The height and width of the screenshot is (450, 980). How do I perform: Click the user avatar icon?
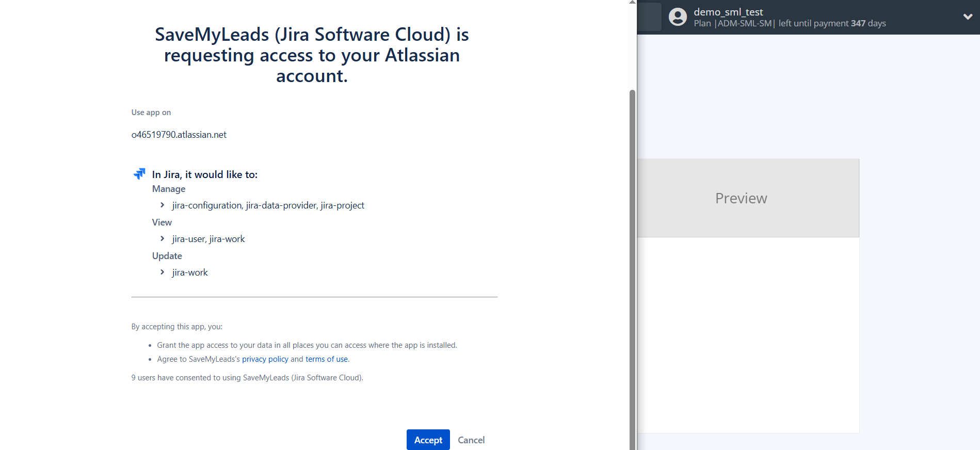pos(678,17)
